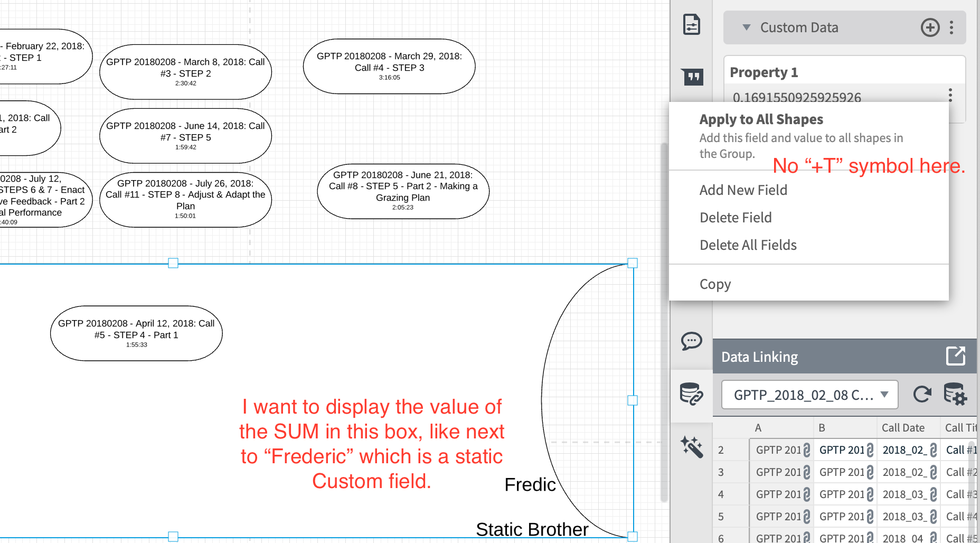
Task: Open data set settings gear icon
Action: point(955,394)
